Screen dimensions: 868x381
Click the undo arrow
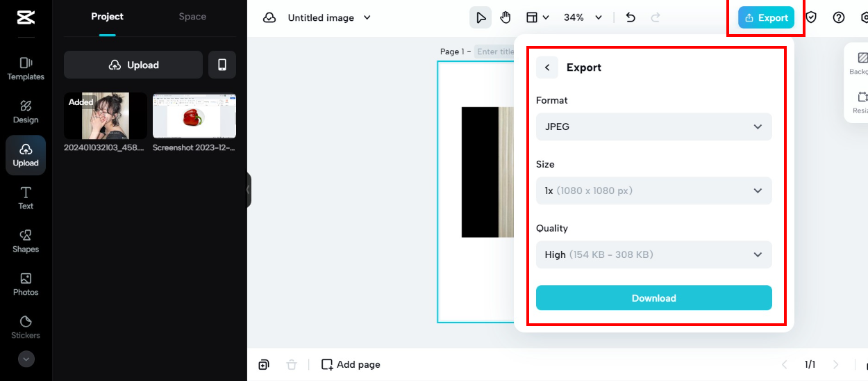click(x=631, y=17)
